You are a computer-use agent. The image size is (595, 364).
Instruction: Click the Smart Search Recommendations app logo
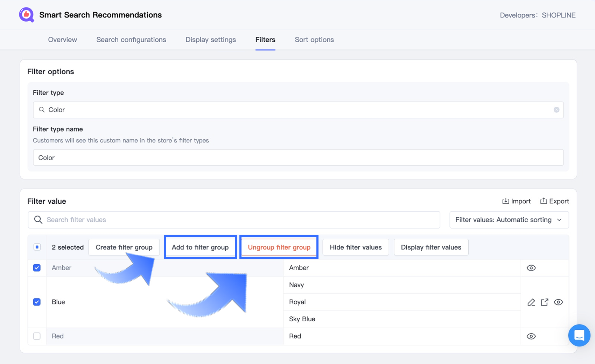(27, 15)
